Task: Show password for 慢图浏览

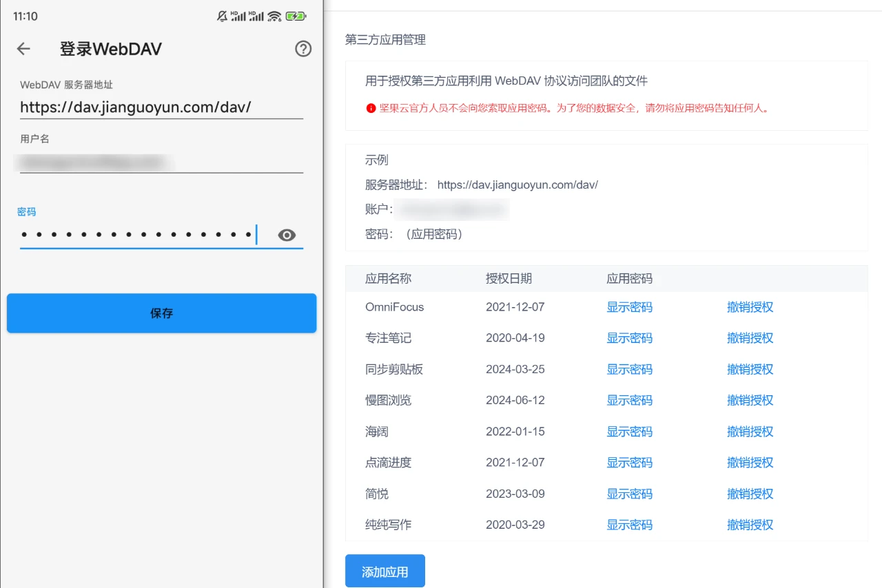Action: pyautogui.click(x=629, y=400)
